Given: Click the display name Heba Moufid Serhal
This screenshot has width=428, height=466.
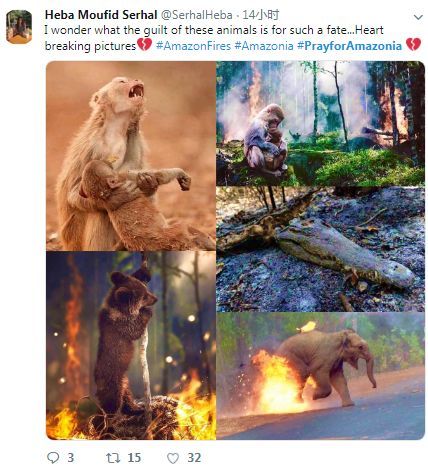Looking at the screenshot, I should coord(101,15).
